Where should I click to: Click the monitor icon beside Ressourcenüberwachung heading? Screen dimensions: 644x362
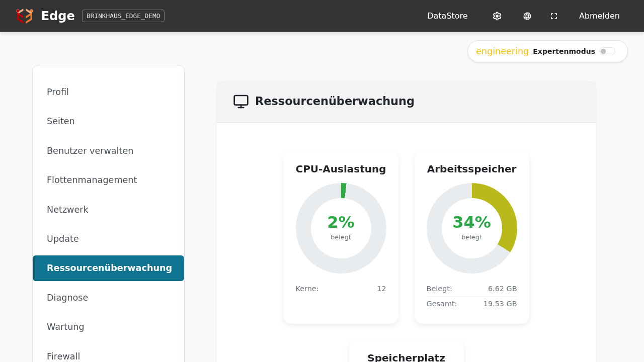click(241, 102)
